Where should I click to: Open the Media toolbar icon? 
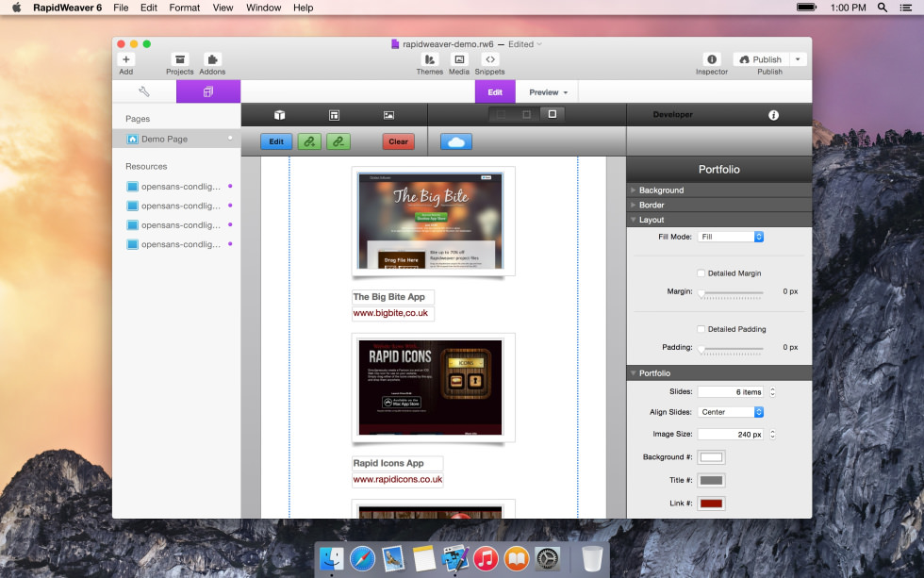(x=459, y=59)
